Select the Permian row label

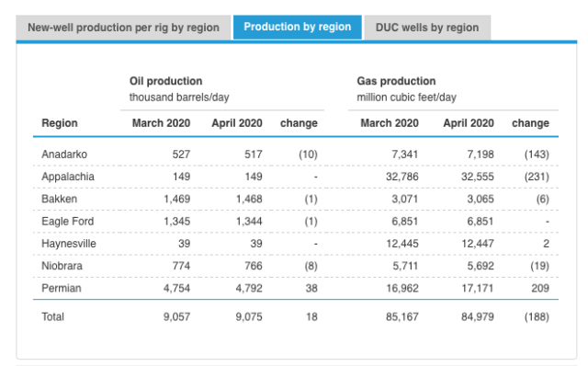(x=62, y=289)
